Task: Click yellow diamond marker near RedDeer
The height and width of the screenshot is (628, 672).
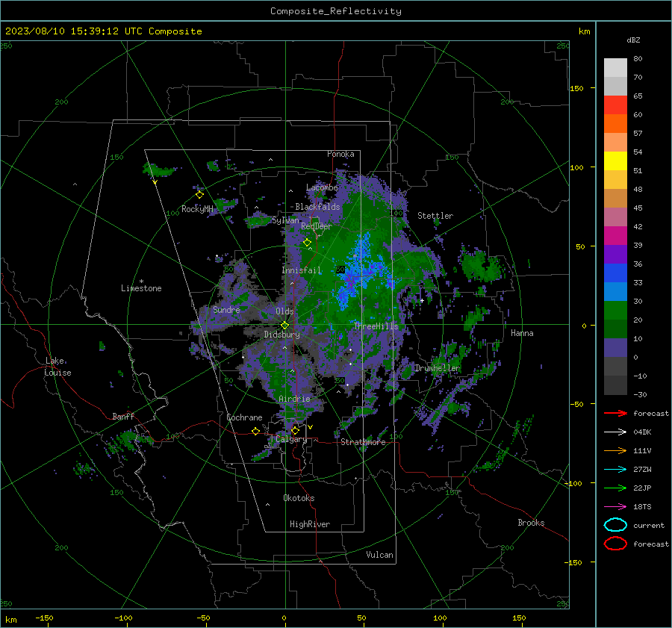Action: click(x=307, y=243)
